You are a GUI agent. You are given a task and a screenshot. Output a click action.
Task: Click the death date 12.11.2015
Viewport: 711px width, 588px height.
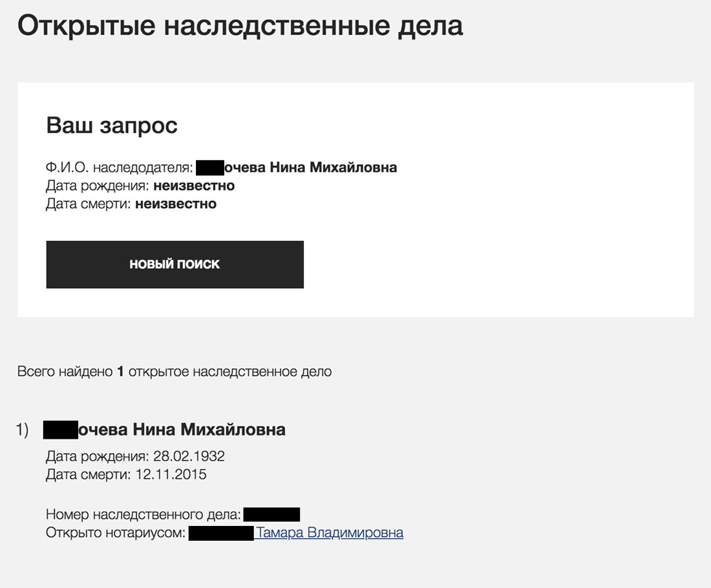pyautogui.click(x=171, y=475)
